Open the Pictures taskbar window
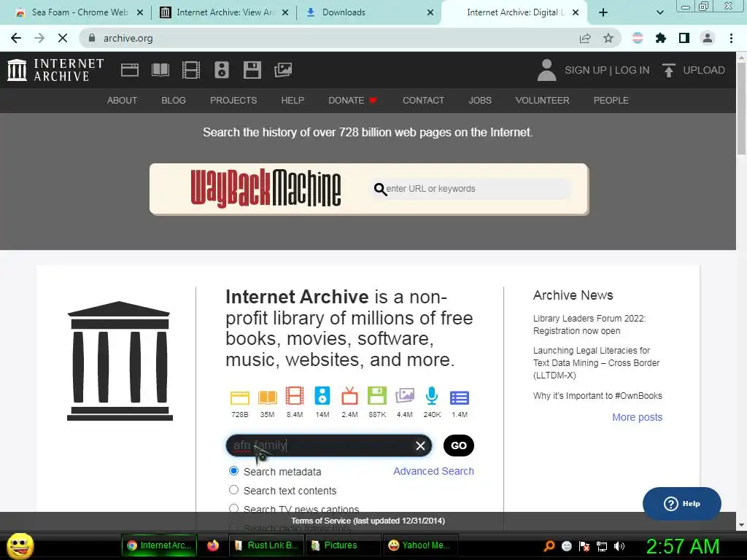Viewport: 747px width, 560px height. (x=344, y=545)
